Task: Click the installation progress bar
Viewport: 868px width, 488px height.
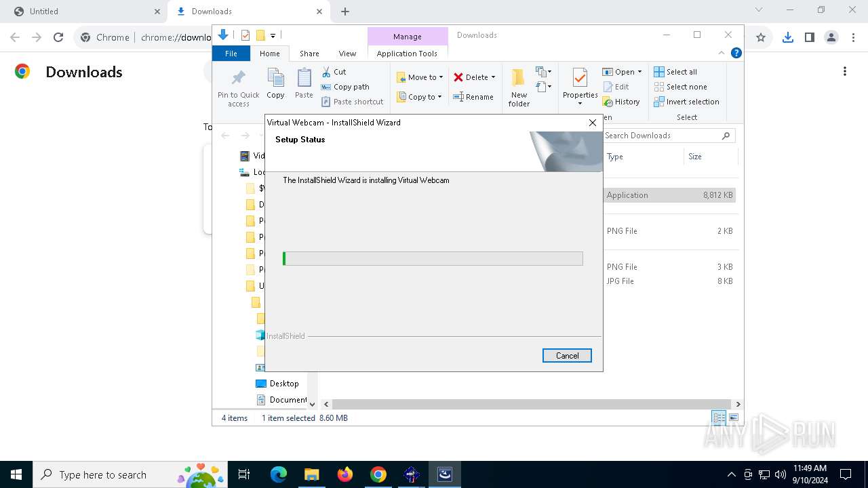Action: click(433, 258)
